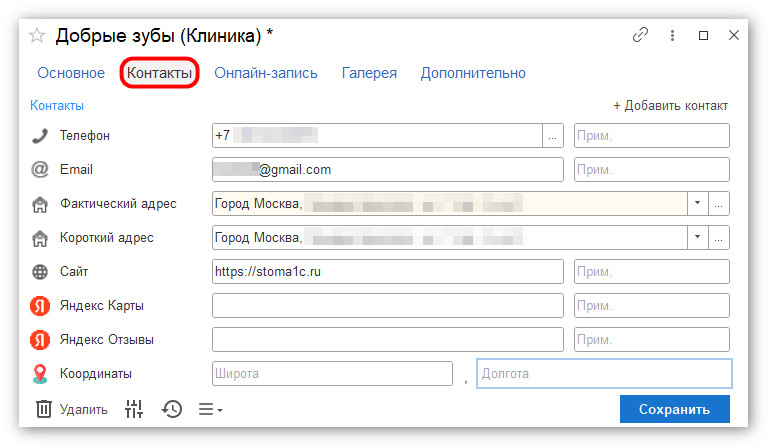Maximize the clinic card window
Image resolution: width=768 pixels, height=447 pixels.
[x=703, y=35]
